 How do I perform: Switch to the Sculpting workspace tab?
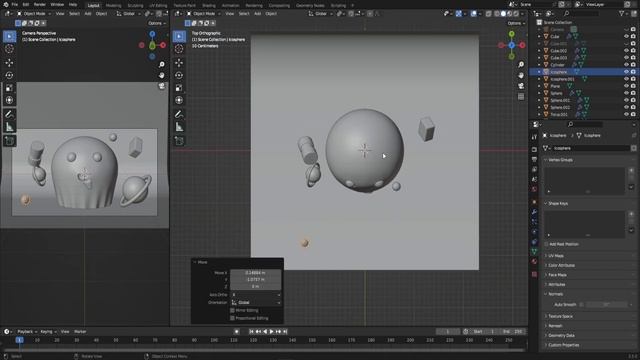click(x=135, y=6)
